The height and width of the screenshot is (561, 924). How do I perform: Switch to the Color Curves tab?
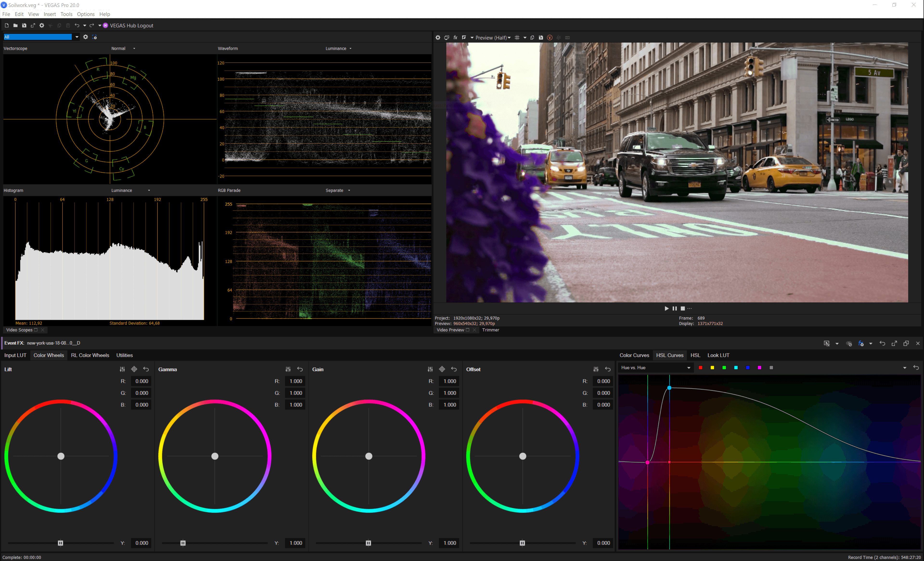[x=634, y=355]
